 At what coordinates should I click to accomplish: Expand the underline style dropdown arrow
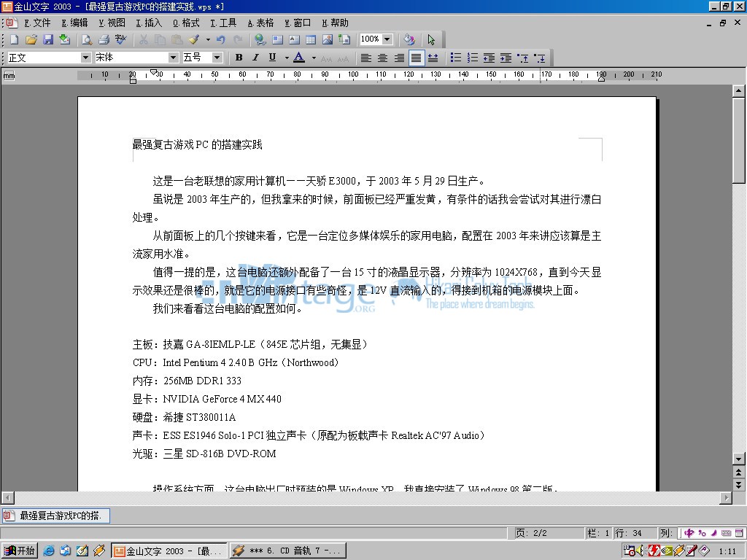(x=286, y=58)
